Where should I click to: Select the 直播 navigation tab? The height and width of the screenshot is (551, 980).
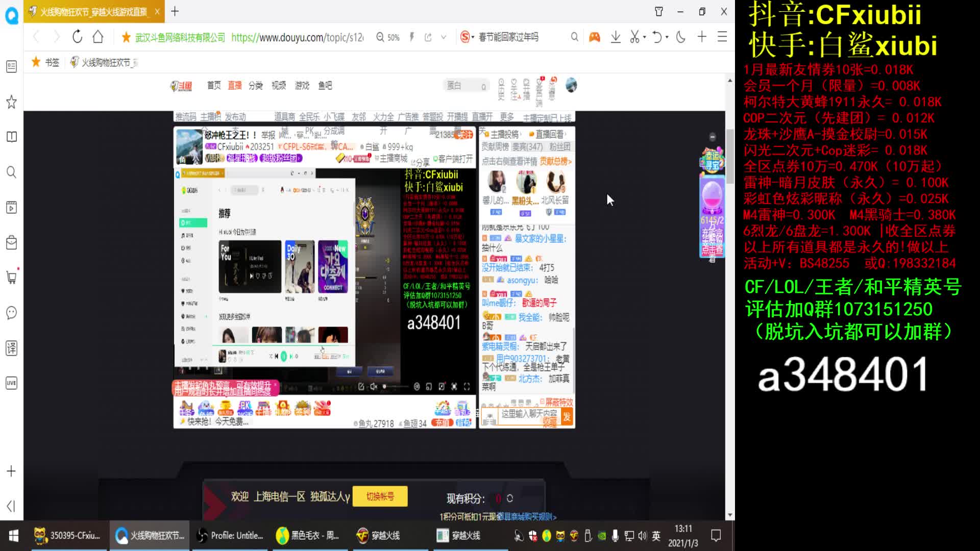click(234, 85)
